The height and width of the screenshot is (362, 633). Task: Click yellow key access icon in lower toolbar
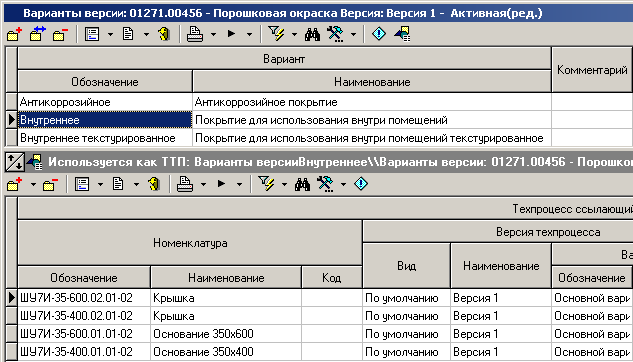(x=154, y=184)
